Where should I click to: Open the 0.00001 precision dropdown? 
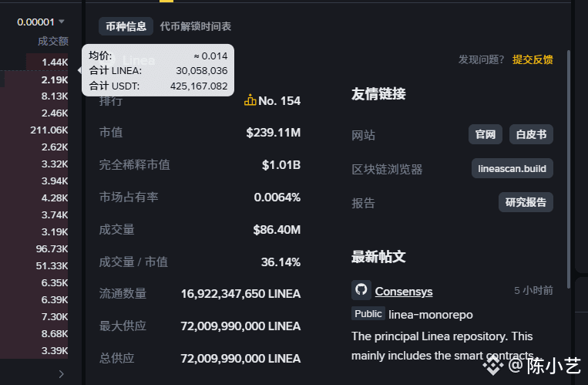(x=41, y=22)
